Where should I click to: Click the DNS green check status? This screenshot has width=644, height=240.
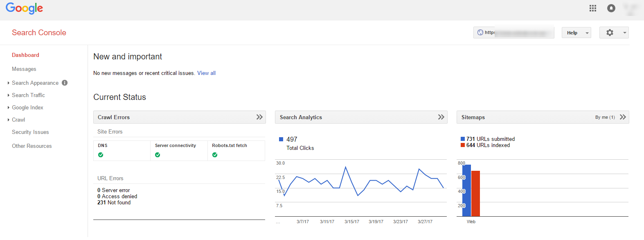point(101,155)
